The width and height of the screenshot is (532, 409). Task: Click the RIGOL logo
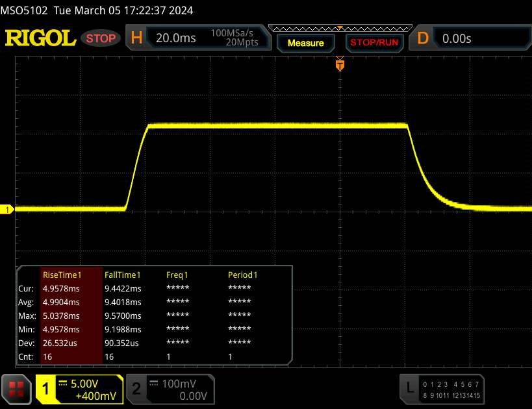tap(40, 38)
